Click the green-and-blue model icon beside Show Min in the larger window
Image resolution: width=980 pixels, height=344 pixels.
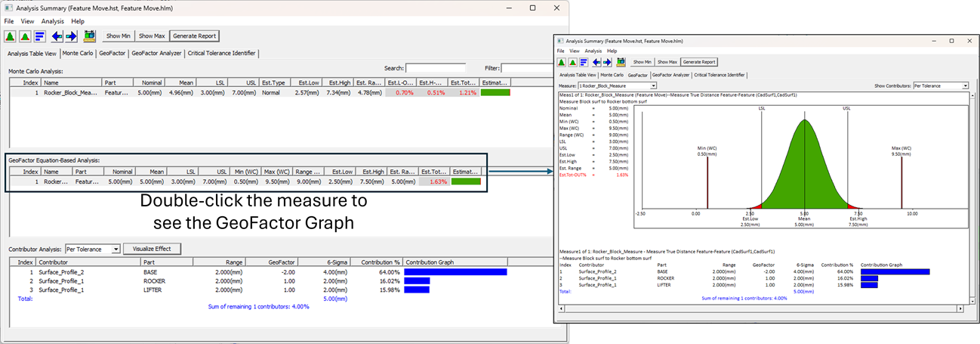point(90,36)
